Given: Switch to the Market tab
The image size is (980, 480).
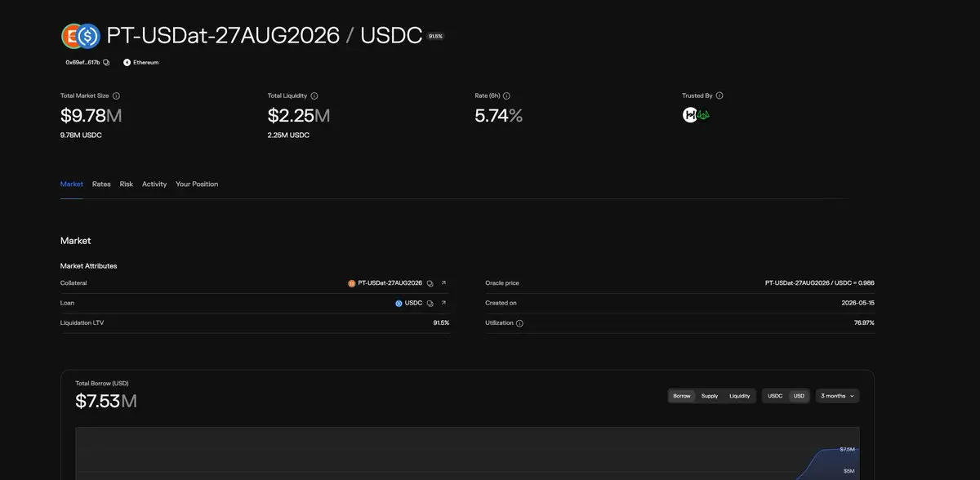Looking at the screenshot, I should click(72, 184).
